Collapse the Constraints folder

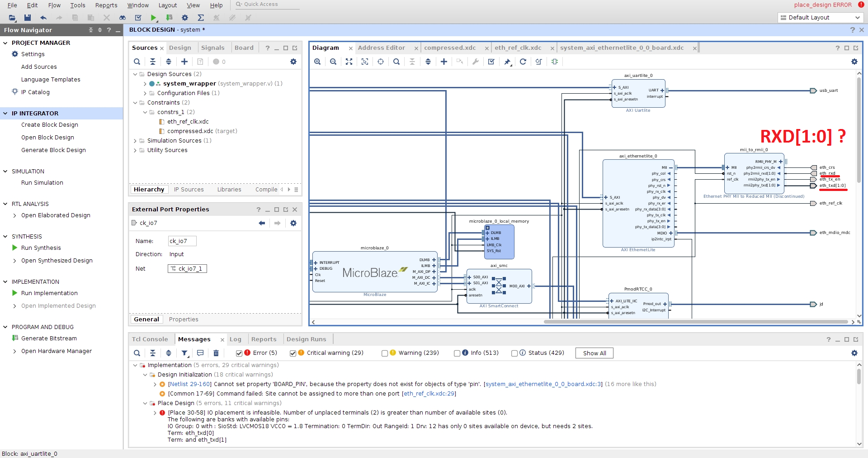pyautogui.click(x=135, y=103)
